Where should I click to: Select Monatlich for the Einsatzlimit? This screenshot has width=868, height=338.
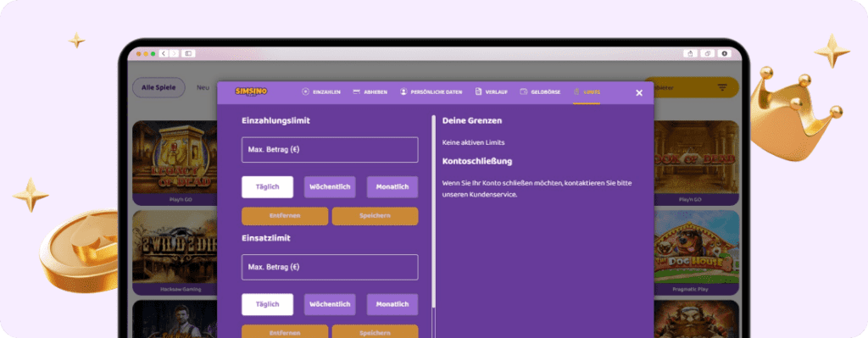point(392,304)
